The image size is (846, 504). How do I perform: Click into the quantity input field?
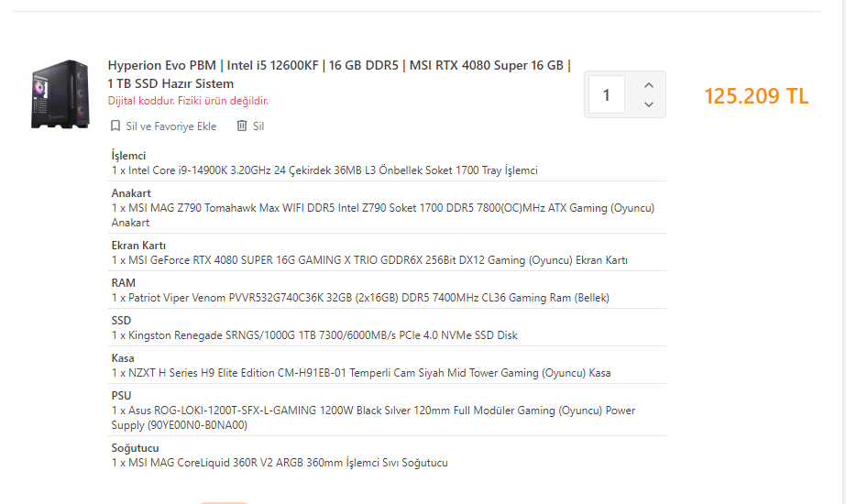point(607,95)
